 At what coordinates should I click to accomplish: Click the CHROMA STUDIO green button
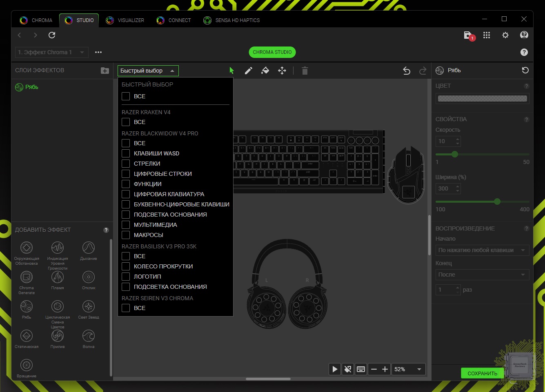point(272,52)
